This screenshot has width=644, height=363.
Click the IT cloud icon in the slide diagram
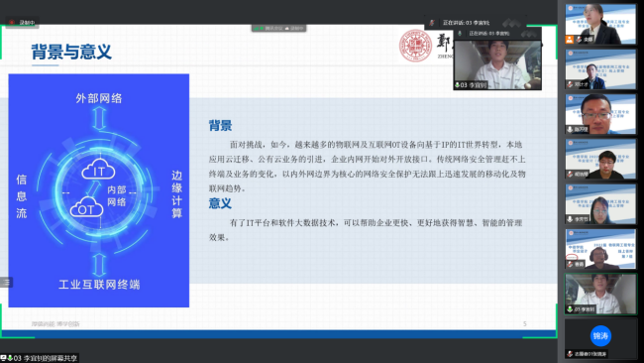click(x=98, y=170)
